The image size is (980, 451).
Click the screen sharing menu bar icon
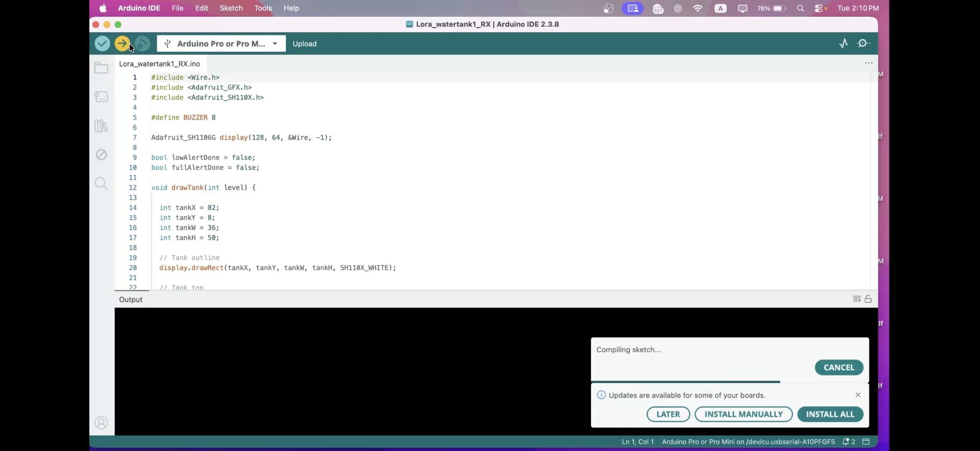click(x=633, y=8)
